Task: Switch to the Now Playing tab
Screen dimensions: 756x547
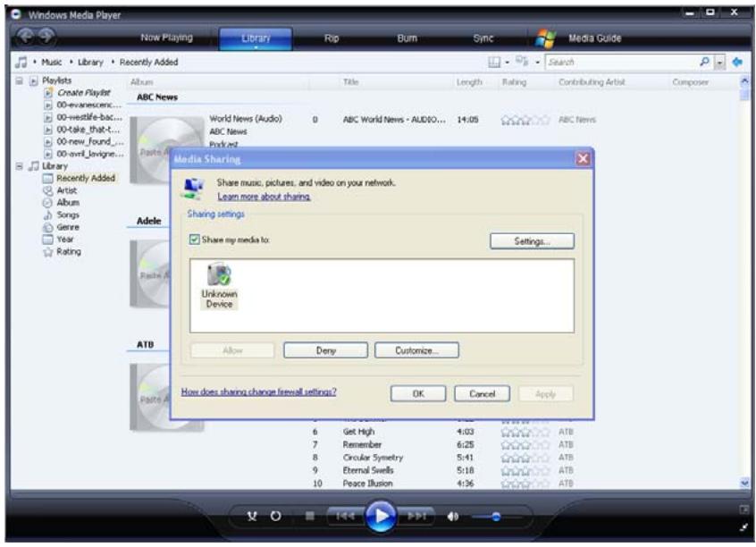Action: click(167, 38)
